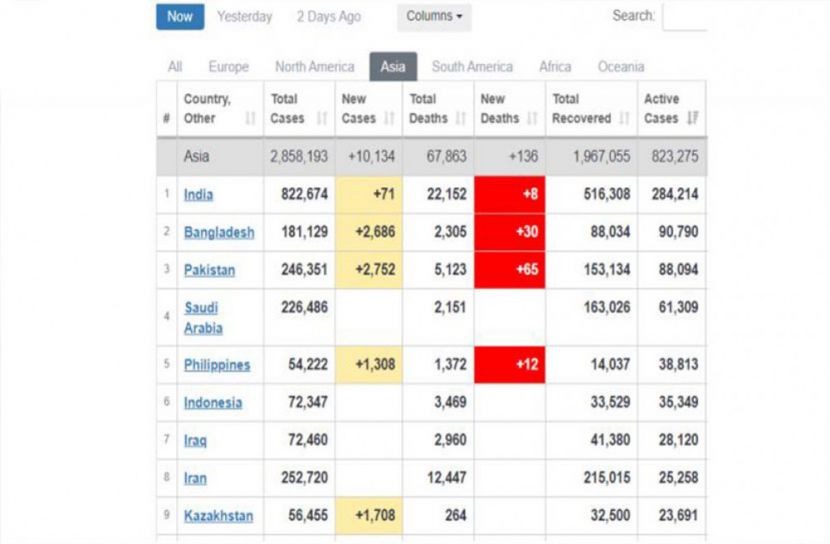Select the Europe continent tab
Screen dimensions: 830x544
[229, 67]
